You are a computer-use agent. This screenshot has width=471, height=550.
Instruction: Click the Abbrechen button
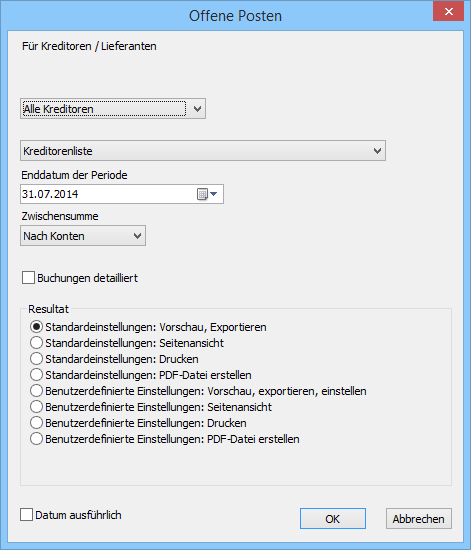[418, 518]
